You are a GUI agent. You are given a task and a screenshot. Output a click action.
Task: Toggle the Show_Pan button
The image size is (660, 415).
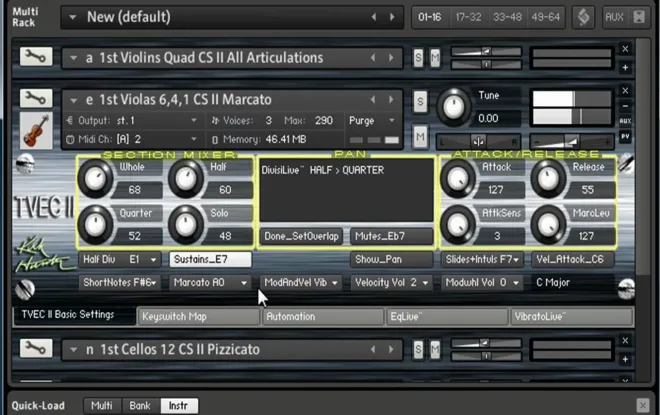(391, 259)
